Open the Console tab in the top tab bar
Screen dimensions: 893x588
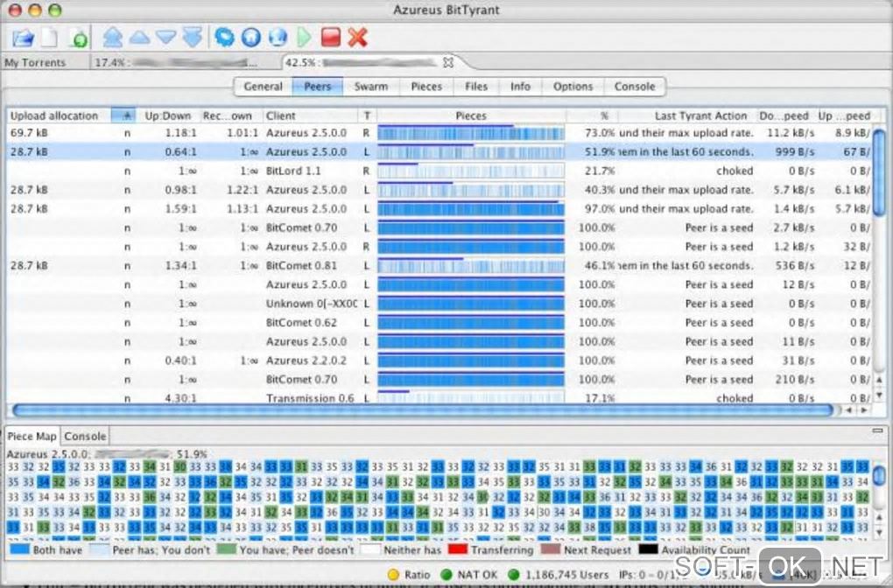(x=635, y=87)
